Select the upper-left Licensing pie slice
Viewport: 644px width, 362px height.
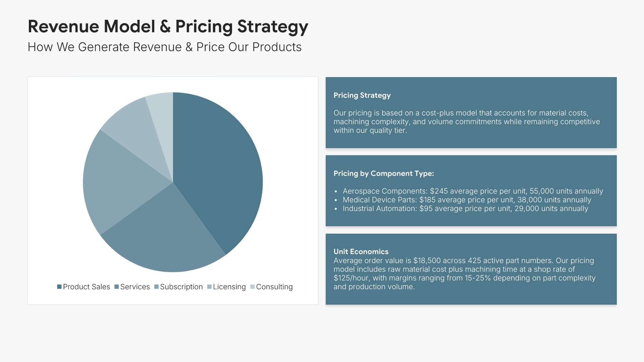[x=134, y=127]
